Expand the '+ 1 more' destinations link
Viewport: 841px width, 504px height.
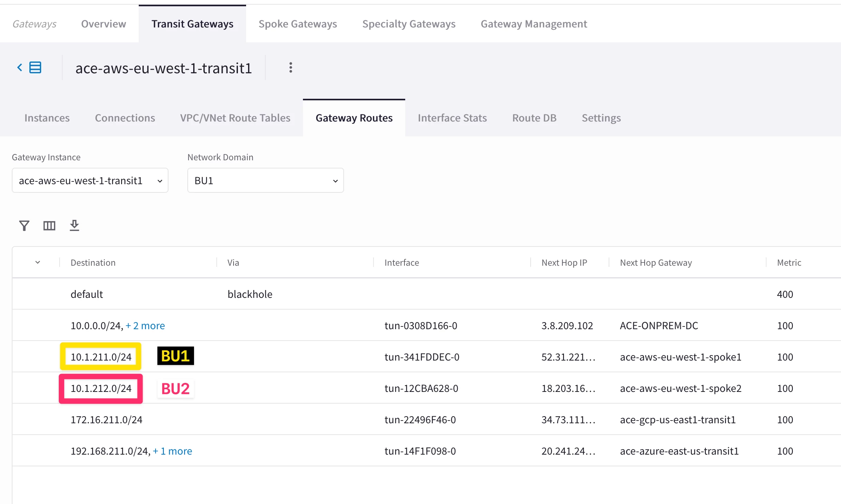click(x=172, y=451)
